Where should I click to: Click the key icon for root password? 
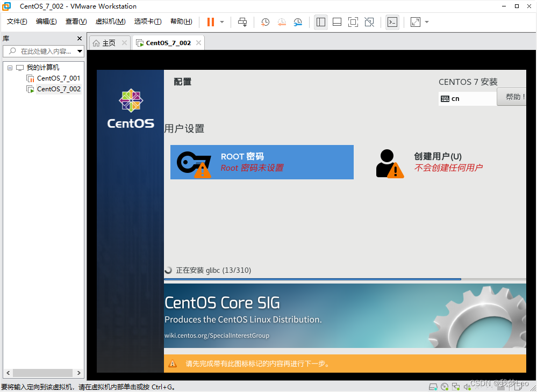coord(194,164)
